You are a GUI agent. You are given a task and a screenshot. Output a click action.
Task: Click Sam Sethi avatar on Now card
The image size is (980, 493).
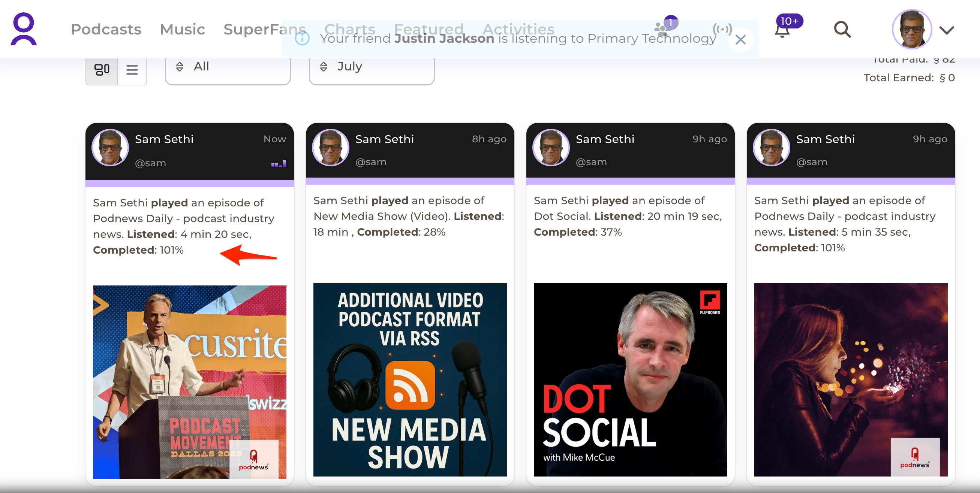110,148
